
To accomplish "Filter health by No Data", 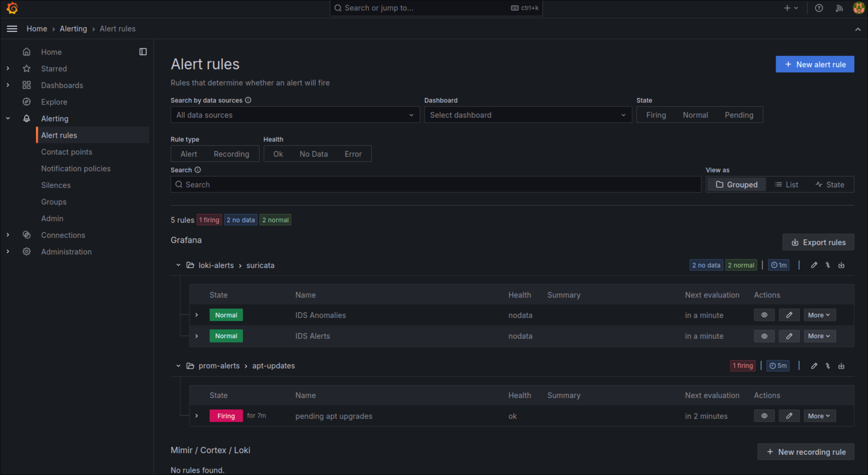I will pyautogui.click(x=313, y=154).
